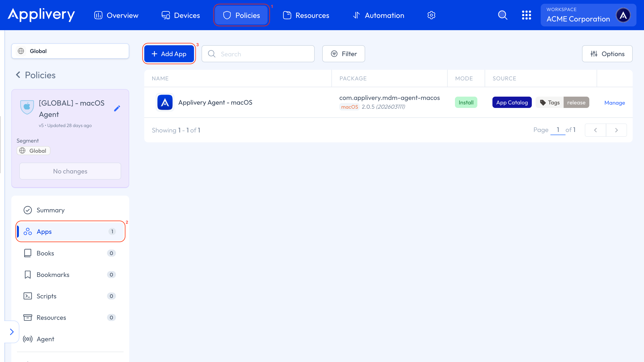The image size is (644, 362).
Task: Click the ACME Corporation workspace avatar
Action: pos(623,15)
